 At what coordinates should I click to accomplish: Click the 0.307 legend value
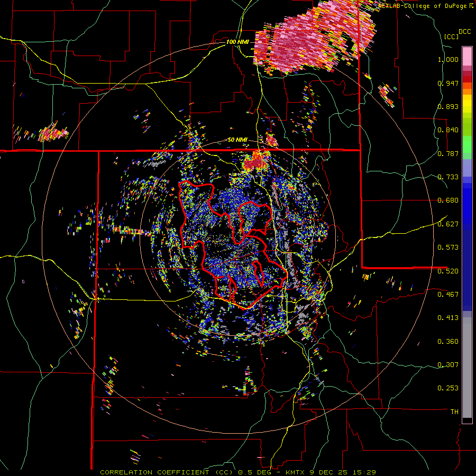(x=448, y=365)
